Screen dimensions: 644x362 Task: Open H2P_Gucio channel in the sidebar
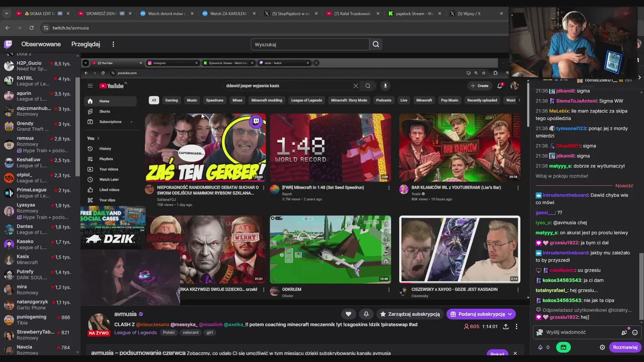click(x=38, y=66)
